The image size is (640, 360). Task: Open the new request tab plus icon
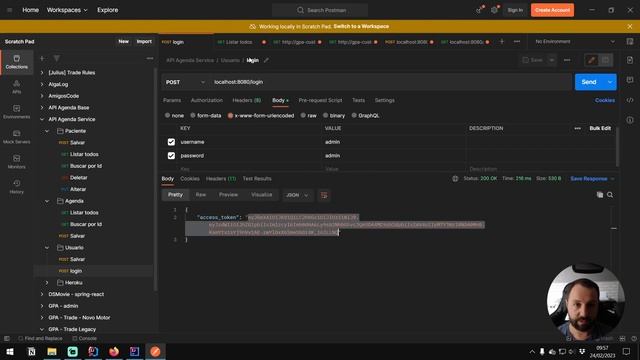pyautogui.click(x=502, y=42)
